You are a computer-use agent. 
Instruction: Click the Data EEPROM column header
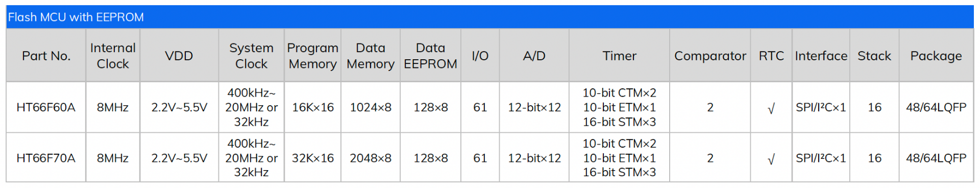430,56
